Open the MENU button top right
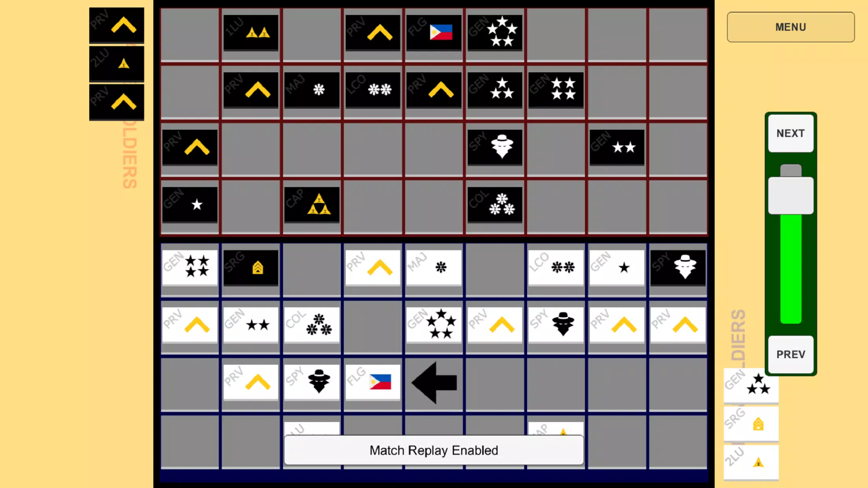Screen dimensions: 868x488 [791, 27]
